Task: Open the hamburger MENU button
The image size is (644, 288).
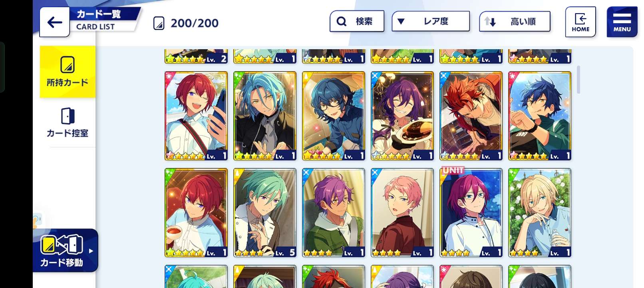Action: [x=622, y=22]
